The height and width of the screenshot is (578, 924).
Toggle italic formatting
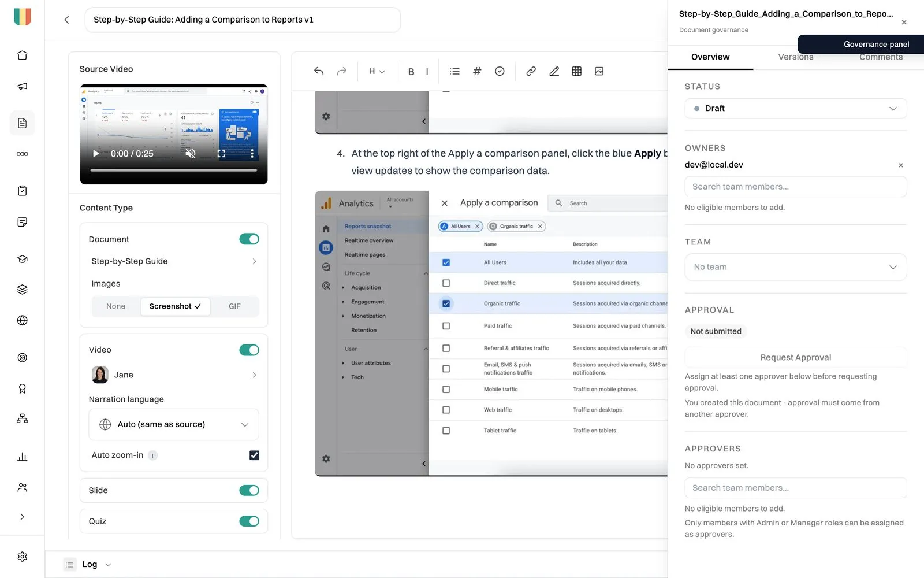click(x=427, y=72)
